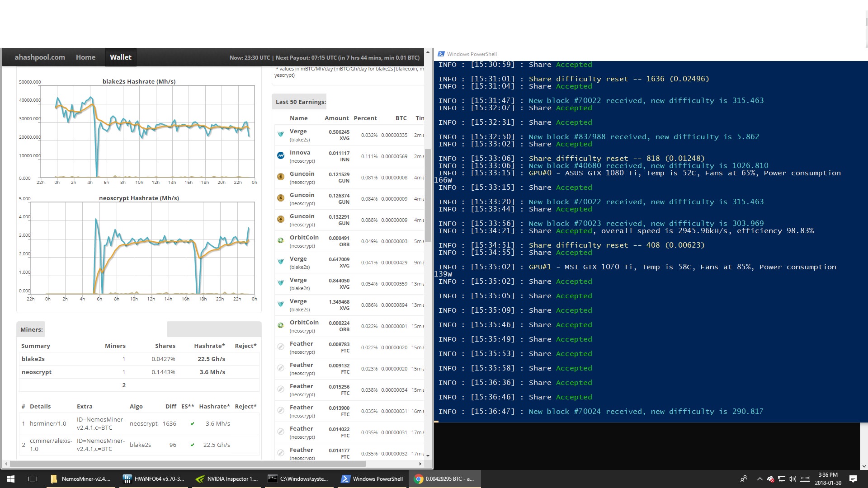Image resolution: width=868 pixels, height=488 pixels.
Task: Click the OrbitCoin name in the 0.000491 ORB row
Action: pos(304,238)
